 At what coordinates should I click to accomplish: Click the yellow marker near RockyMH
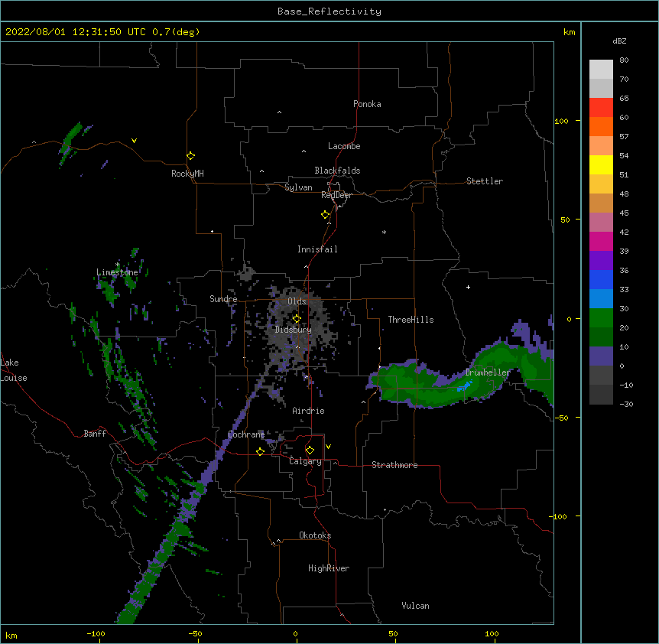(x=190, y=155)
